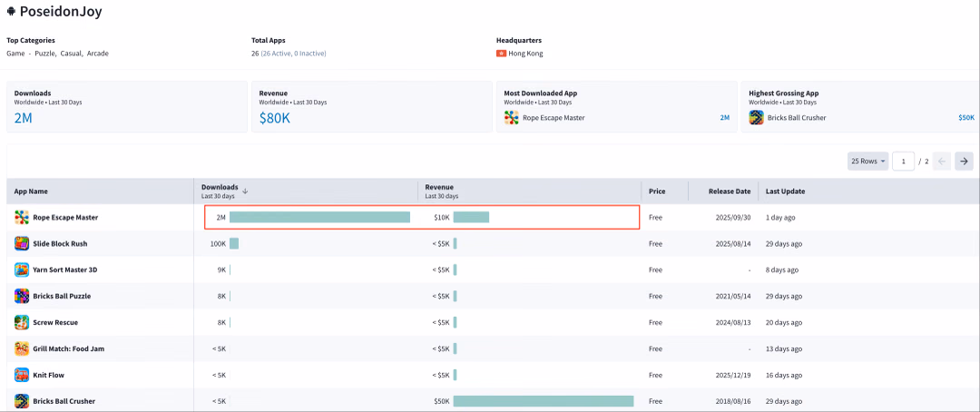Click the 2025/09/30 release date cell
This screenshot has height=412, width=980.
click(x=733, y=218)
